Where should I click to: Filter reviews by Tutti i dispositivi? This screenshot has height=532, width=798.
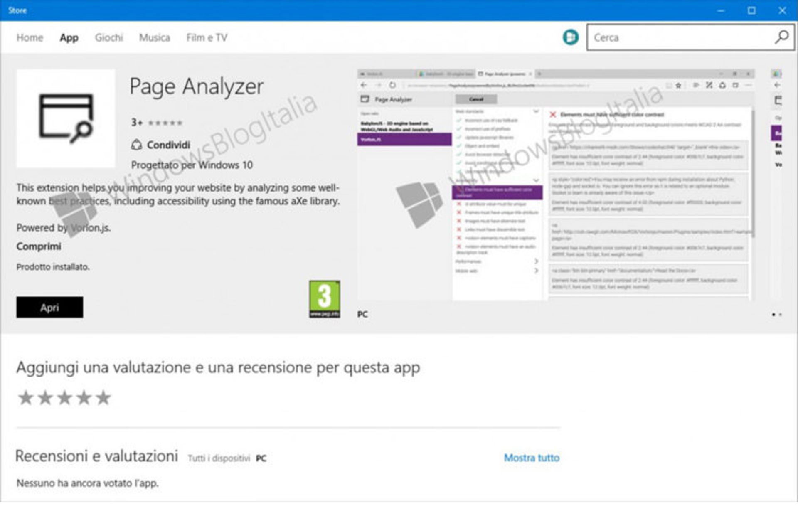(x=219, y=458)
